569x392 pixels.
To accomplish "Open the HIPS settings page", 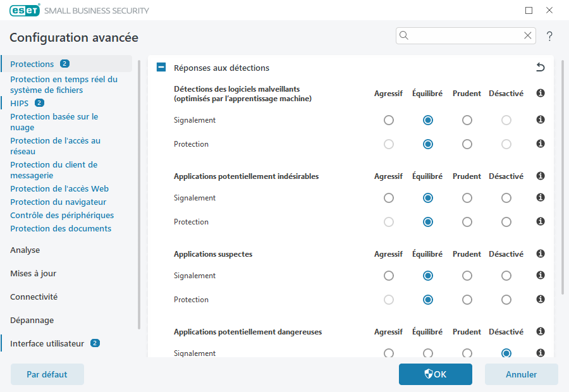I will [x=19, y=103].
